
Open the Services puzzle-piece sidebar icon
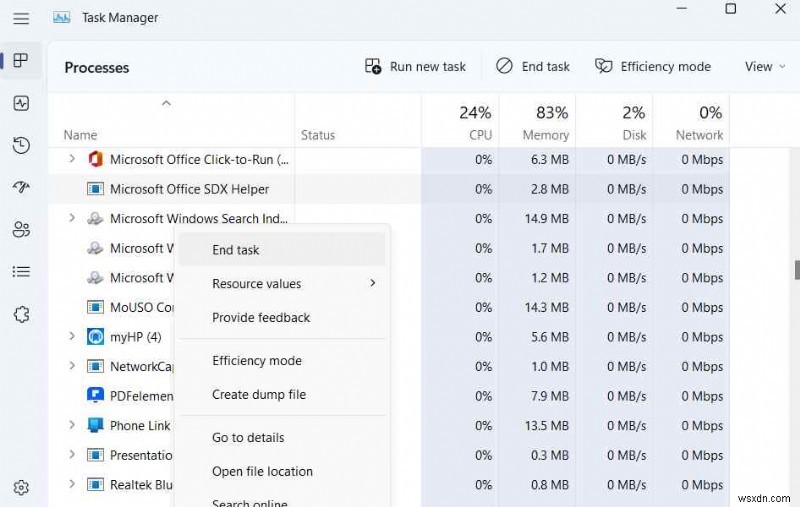coord(21,314)
